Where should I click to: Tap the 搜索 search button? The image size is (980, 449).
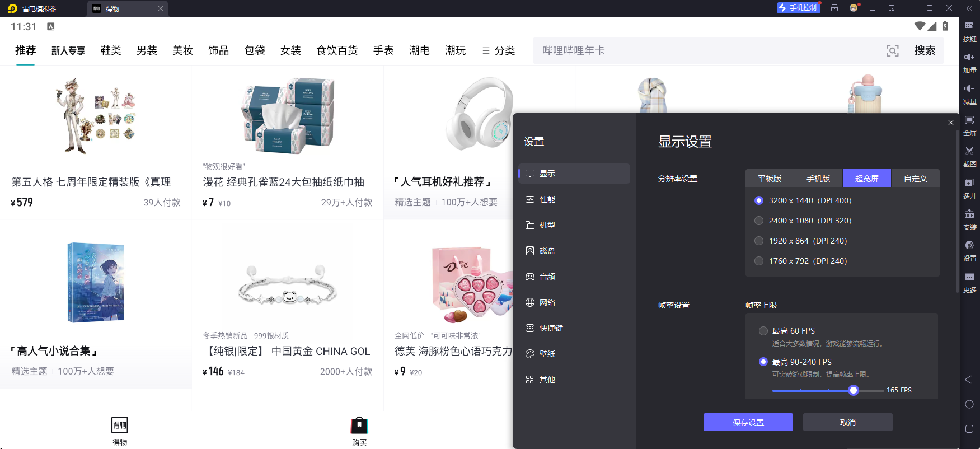coord(925,50)
